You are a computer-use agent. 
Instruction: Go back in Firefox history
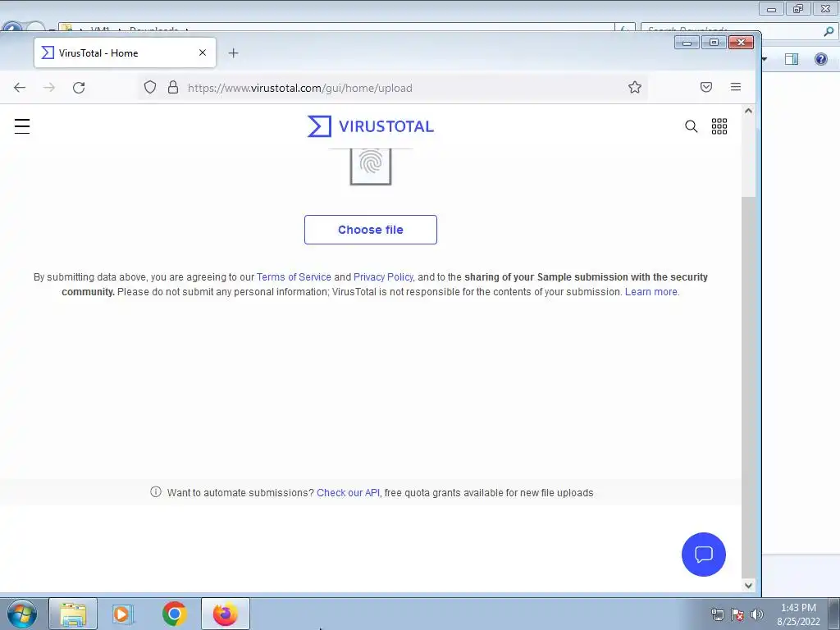pyautogui.click(x=20, y=87)
